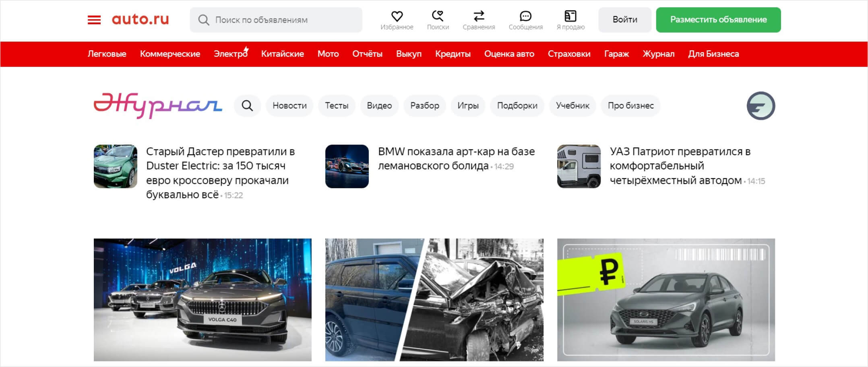The width and height of the screenshot is (868, 367).
Task: Go home by clicking the auto.ru logo
Action: [141, 19]
